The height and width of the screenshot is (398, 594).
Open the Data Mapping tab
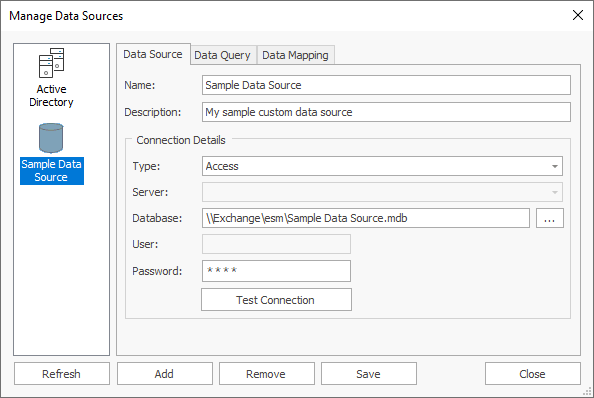(x=295, y=55)
